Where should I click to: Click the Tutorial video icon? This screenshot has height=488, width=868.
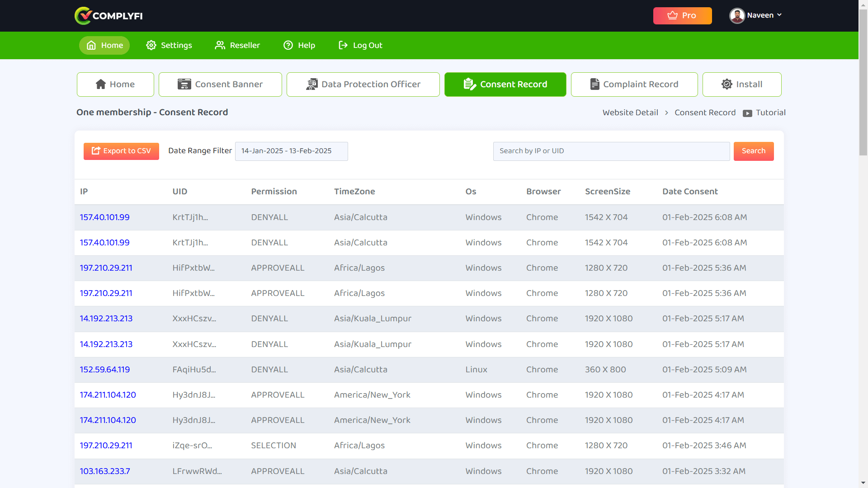(x=747, y=113)
